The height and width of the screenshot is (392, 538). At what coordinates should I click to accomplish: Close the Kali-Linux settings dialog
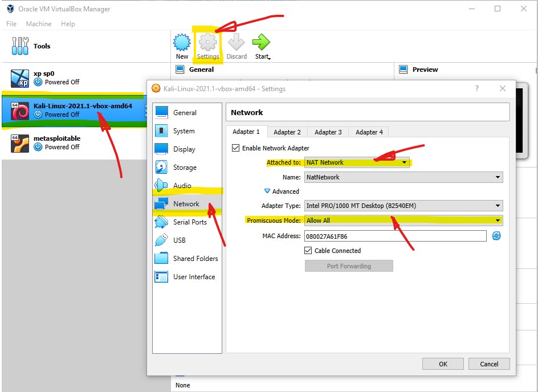[503, 88]
